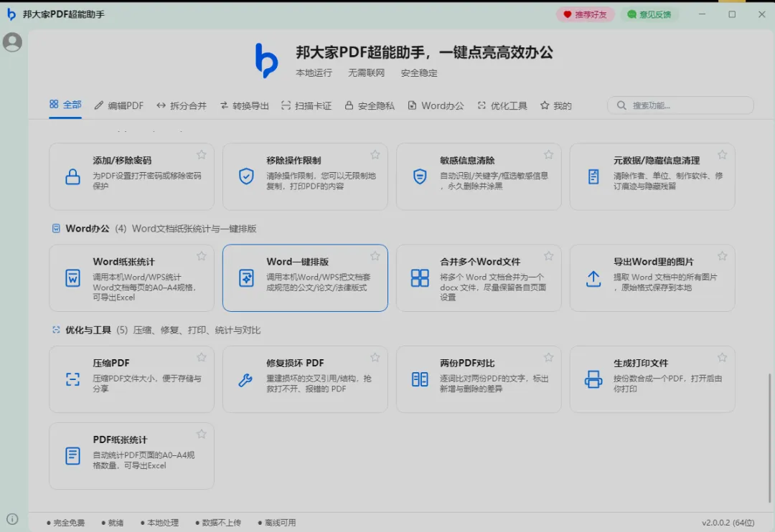Open the Word一键排版 tool card

tap(305, 278)
